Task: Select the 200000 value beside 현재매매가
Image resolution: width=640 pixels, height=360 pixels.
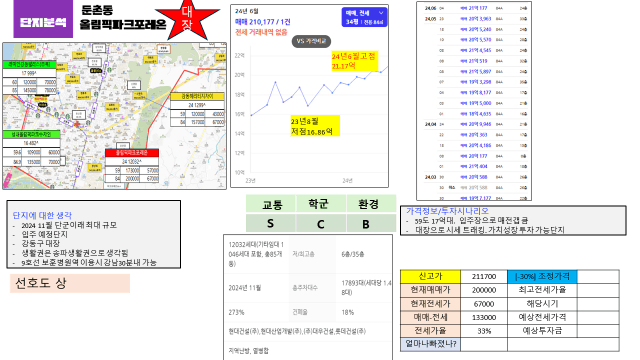Action: [484, 290]
